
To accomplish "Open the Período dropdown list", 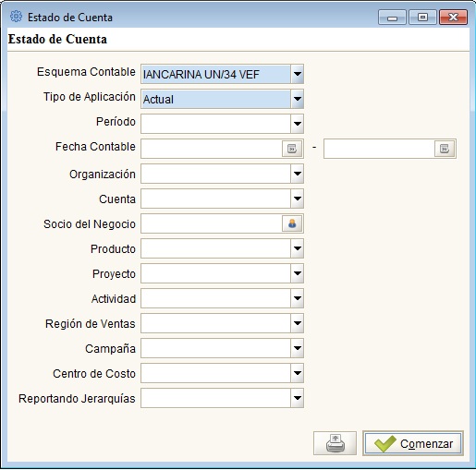I will pos(297,124).
